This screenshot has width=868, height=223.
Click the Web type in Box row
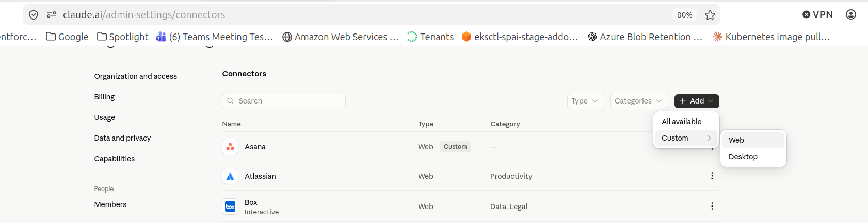426,207
